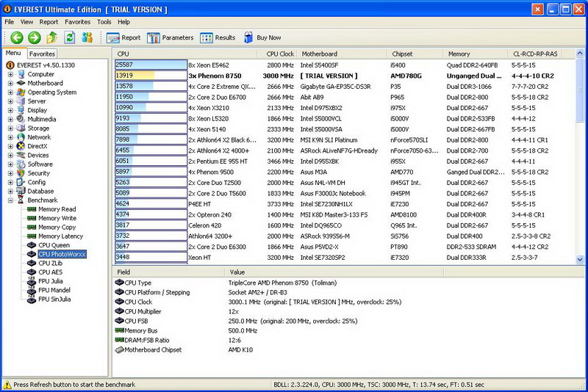Open the Help menu
The width and height of the screenshot is (588, 392).
click(123, 22)
